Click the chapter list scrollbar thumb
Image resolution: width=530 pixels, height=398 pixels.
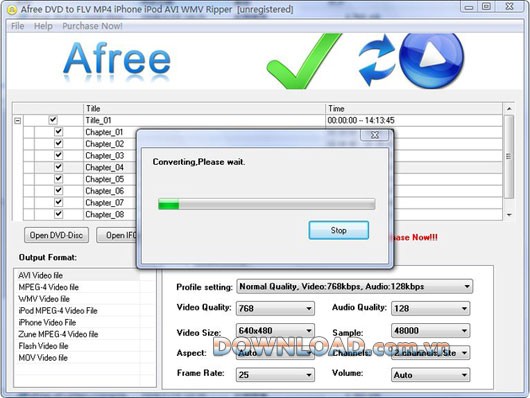[x=509, y=157]
